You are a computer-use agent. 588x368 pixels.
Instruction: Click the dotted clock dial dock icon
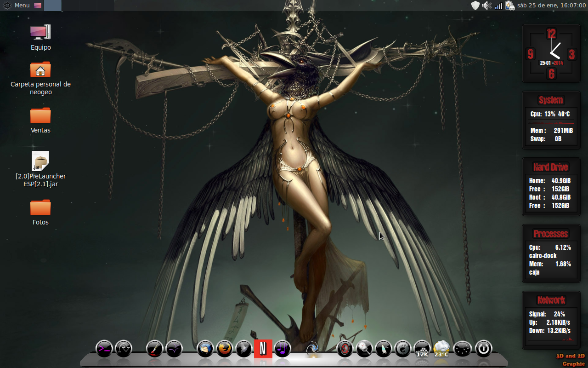pyautogui.click(x=463, y=349)
